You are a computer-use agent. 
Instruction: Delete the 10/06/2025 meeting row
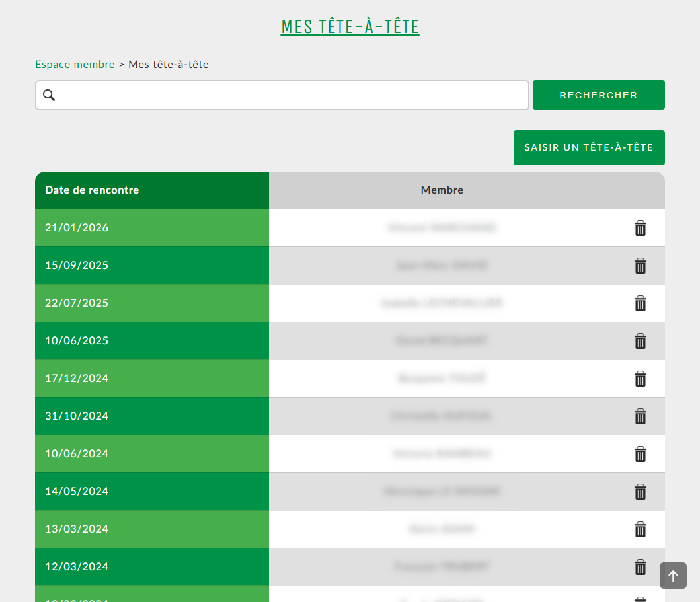[x=640, y=341]
